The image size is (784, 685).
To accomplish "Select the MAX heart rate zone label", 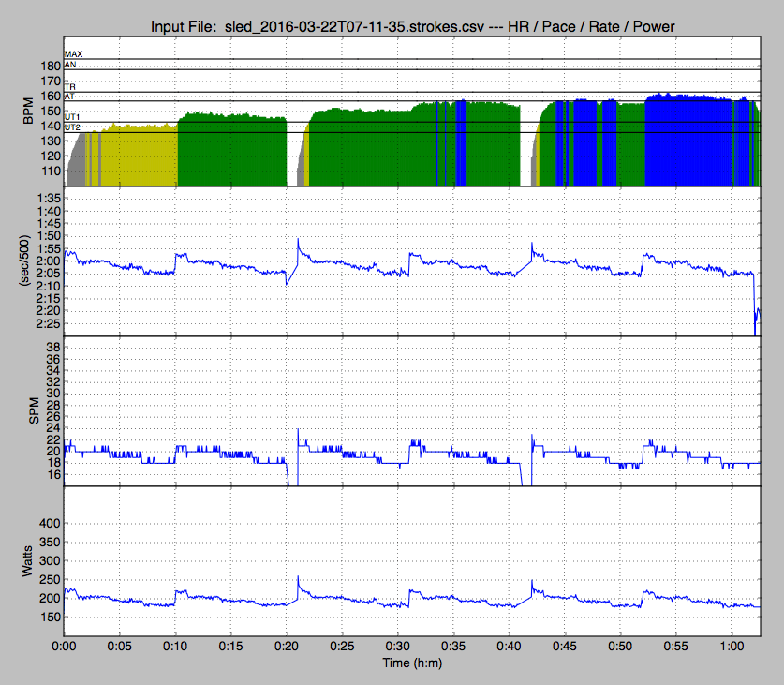I will click(74, 55).
